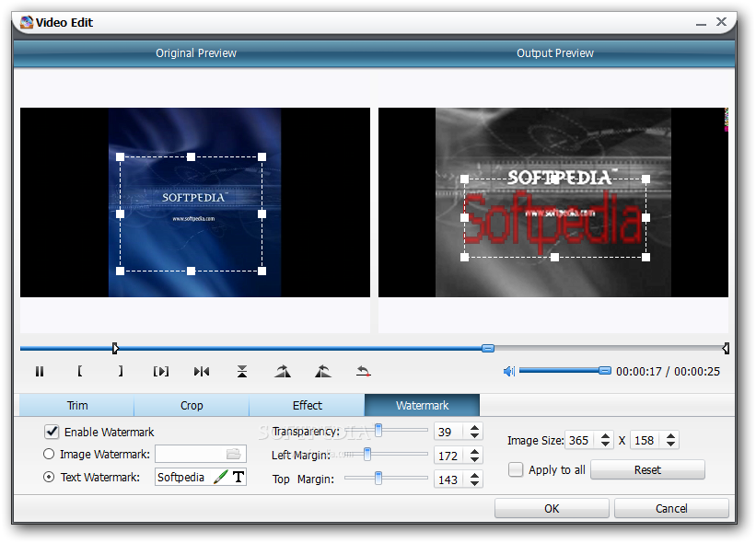
Task: Click the Output Preview header
Action: pyautogui.click(x=555, y=53)
